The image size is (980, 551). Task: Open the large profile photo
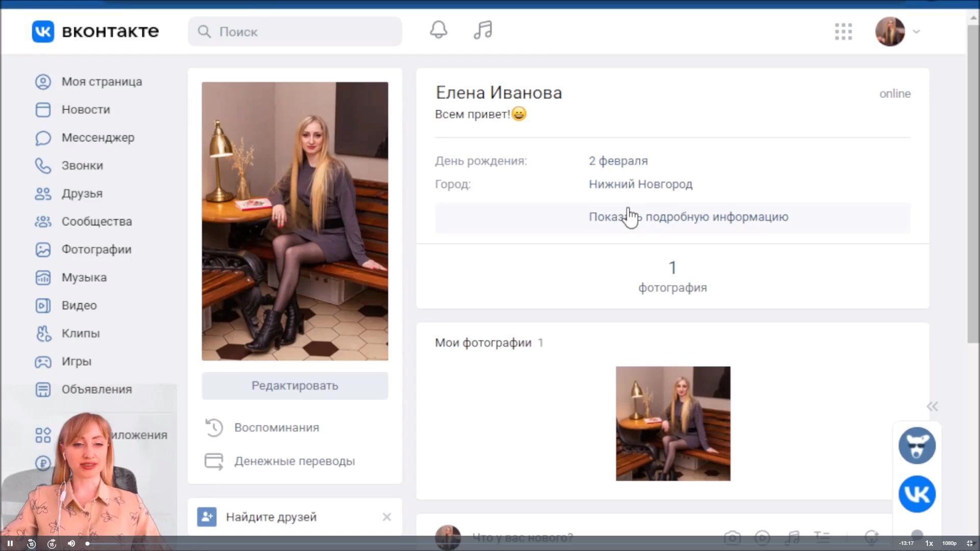pyautogui.click(x=295, y=221)
